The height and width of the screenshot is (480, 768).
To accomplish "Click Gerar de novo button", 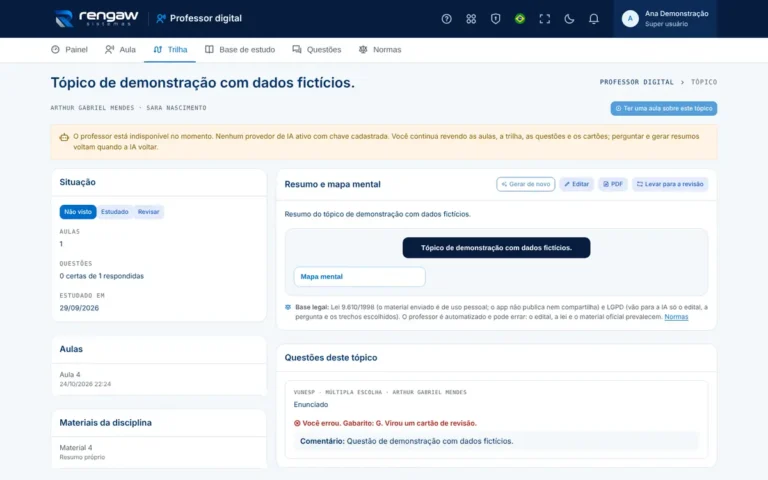I will tap(526, 184).
